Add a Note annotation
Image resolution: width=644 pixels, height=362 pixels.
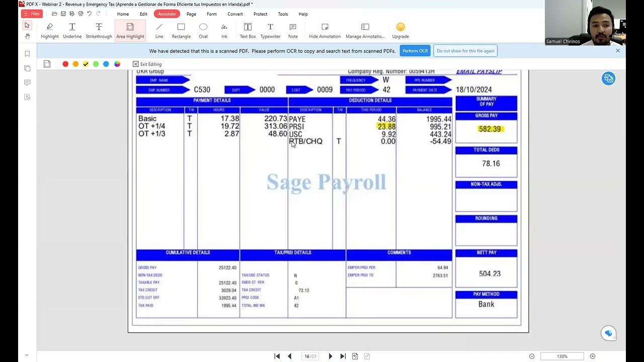293,31
